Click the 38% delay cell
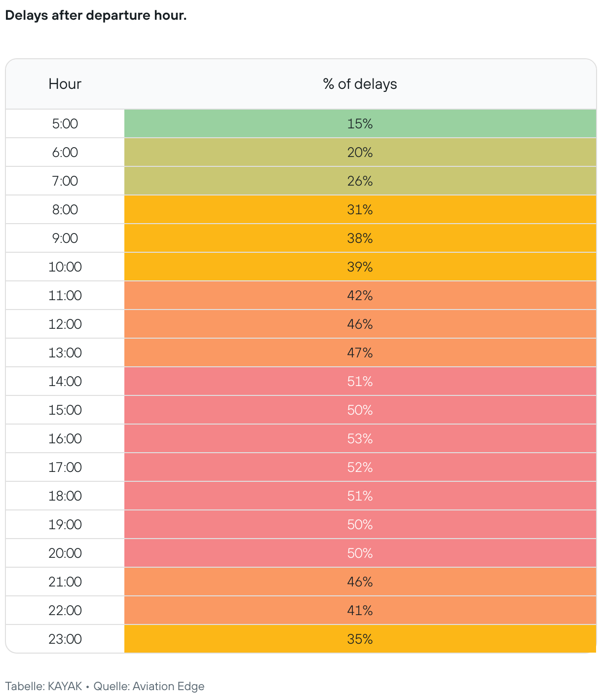Viewport: 602px width, 700px height. point(360,238)
